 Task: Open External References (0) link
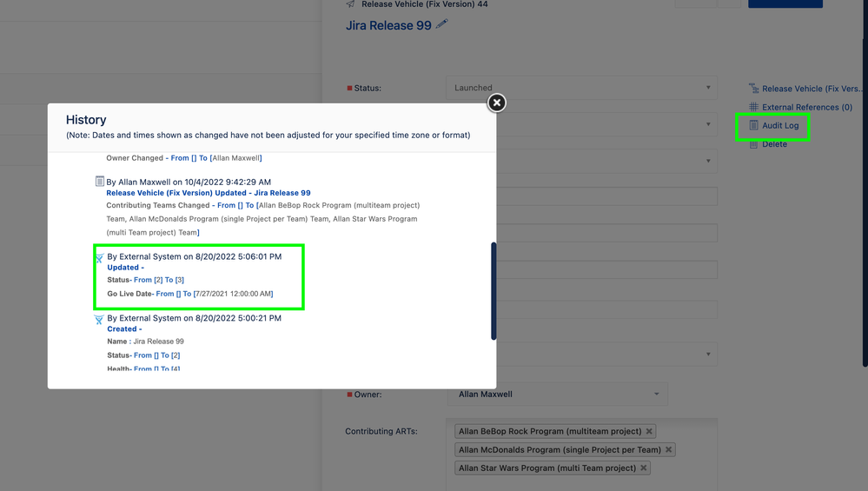pos(806,108)
